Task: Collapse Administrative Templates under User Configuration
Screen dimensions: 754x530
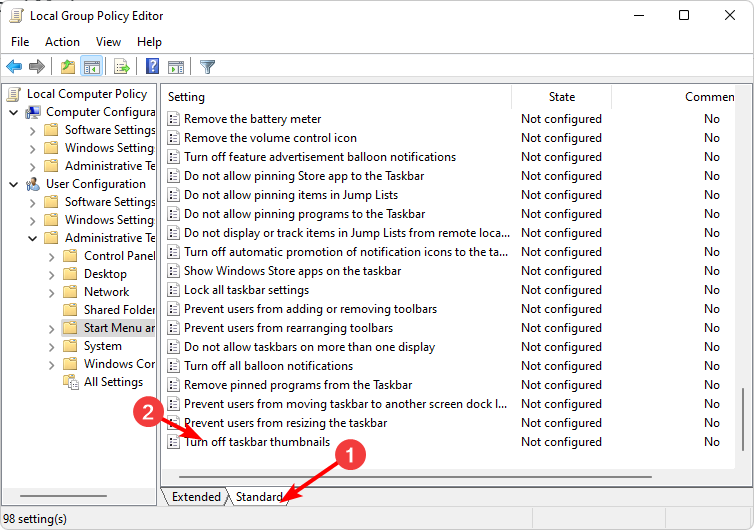Action: pos(32,239)
